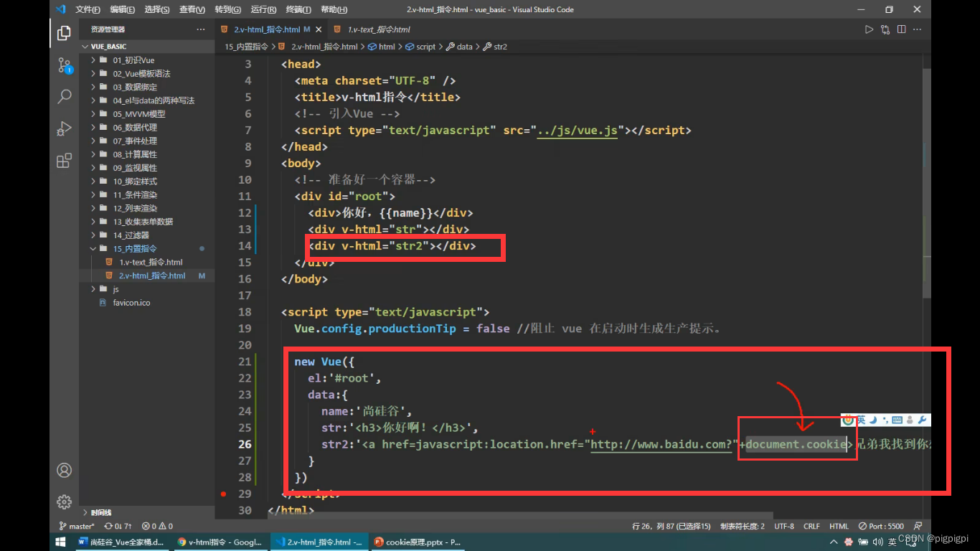Follow the ../js/vue.js link
The image size is (980, 551).
[x=577, y=130]
